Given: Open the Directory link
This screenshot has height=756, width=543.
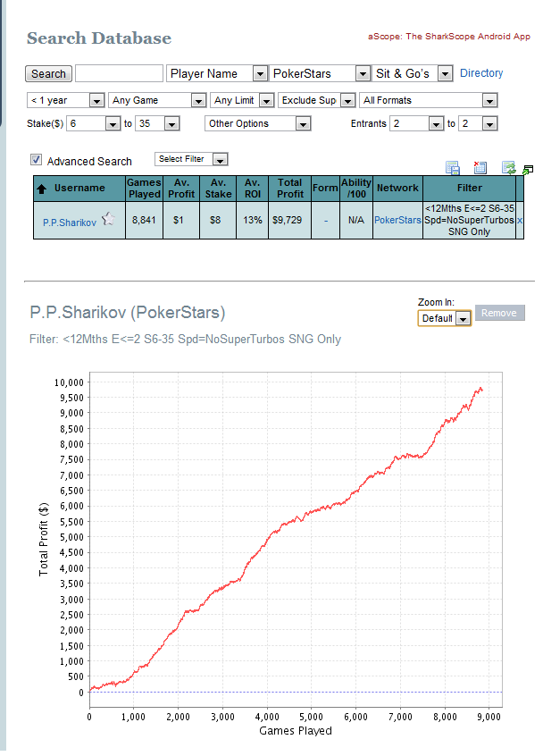Looking at the screenshot, I should (x=481, y=72).
